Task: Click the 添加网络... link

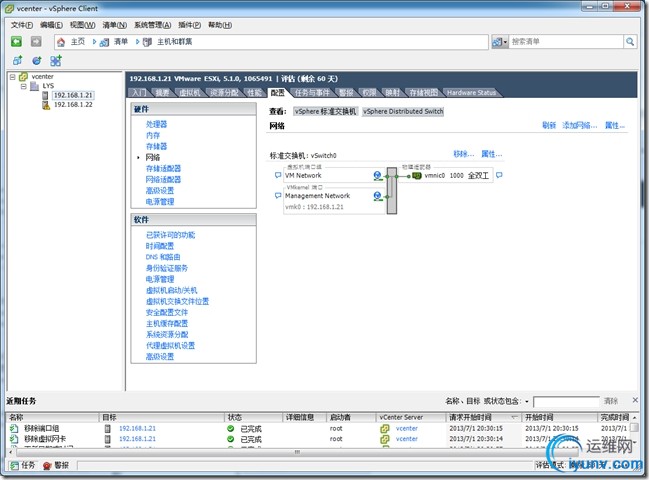Action: [x=579, y=125]
